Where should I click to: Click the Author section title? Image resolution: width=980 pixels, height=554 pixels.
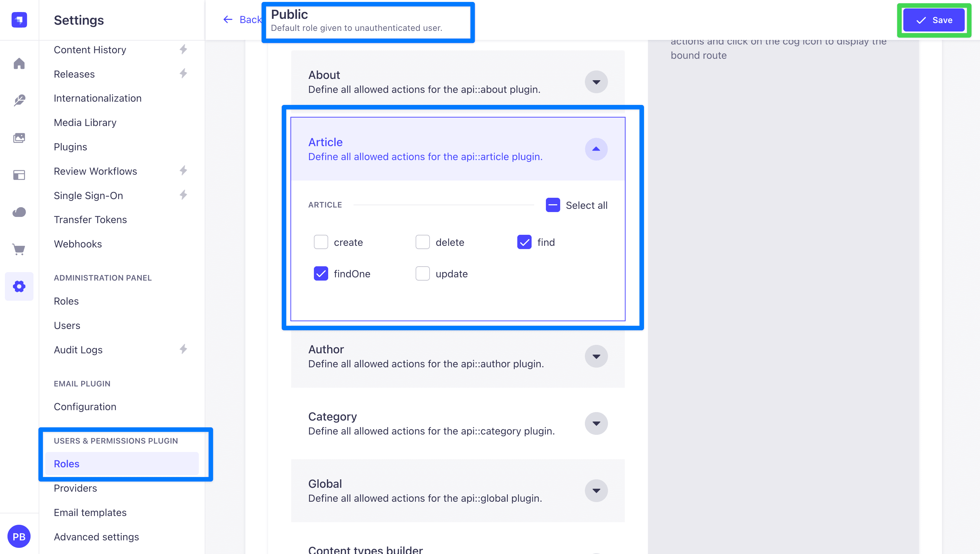point(326,349)
